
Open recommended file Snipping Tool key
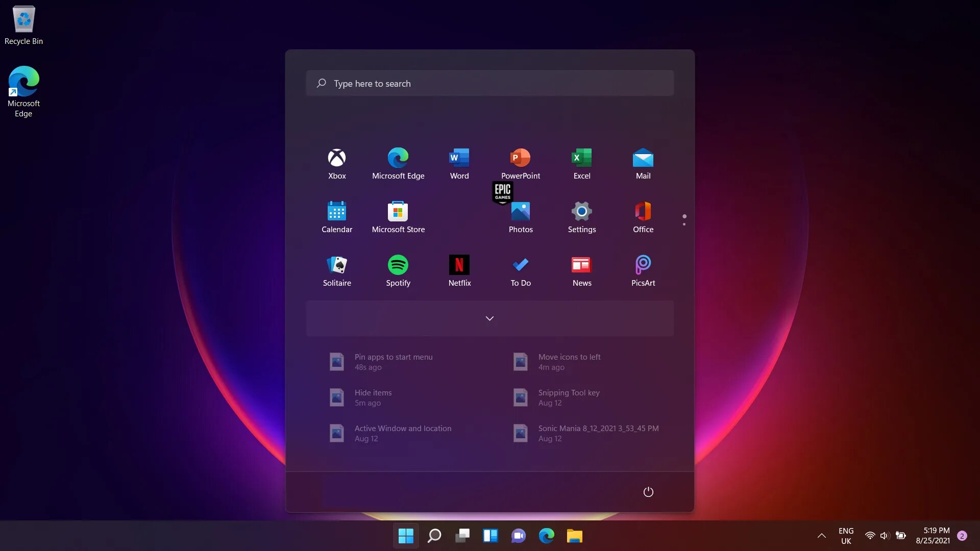point(569,397)
